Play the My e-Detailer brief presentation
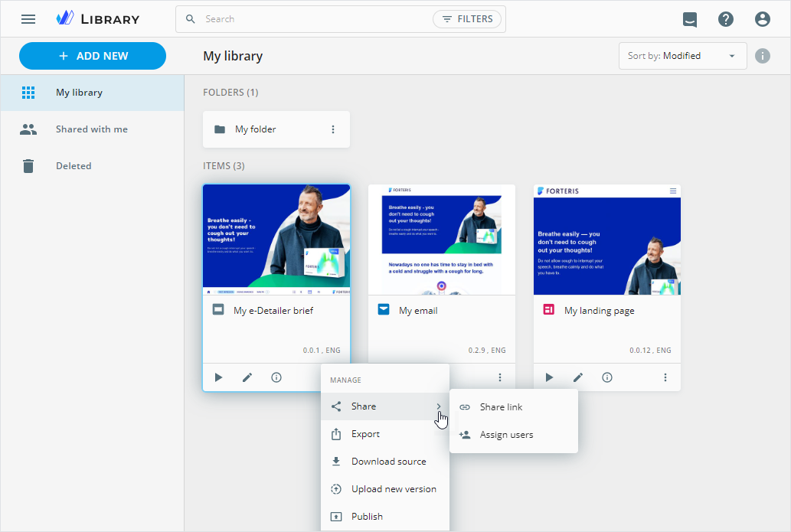791x532 pixels. 218,377
